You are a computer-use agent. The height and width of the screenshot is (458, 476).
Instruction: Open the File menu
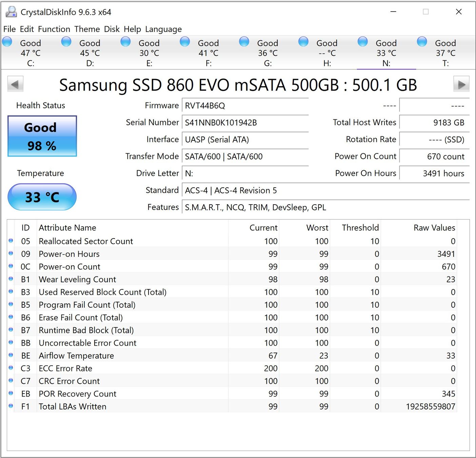(x=9, y=29)
